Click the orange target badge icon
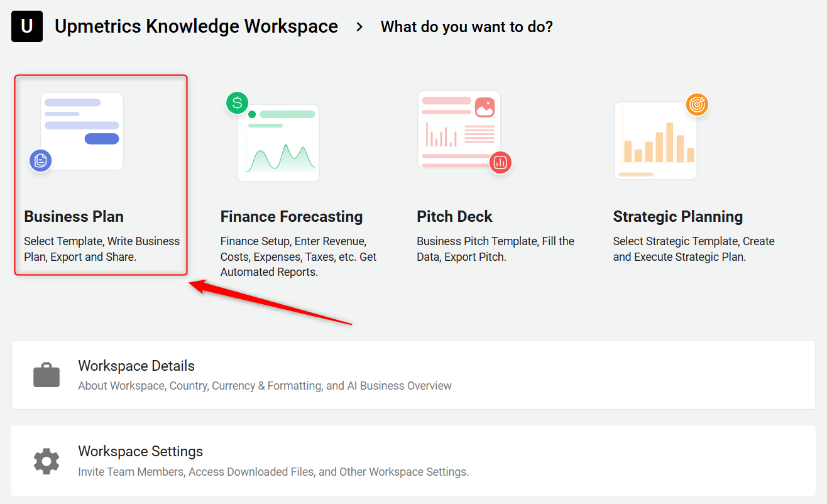This screenshot has height=504, width=827. tap(697, 104)
